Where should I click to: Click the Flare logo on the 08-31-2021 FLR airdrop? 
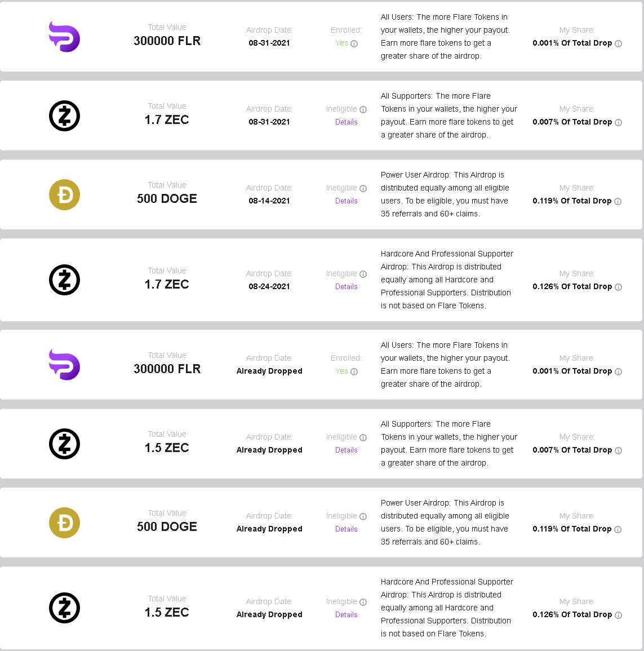[64, 37]
